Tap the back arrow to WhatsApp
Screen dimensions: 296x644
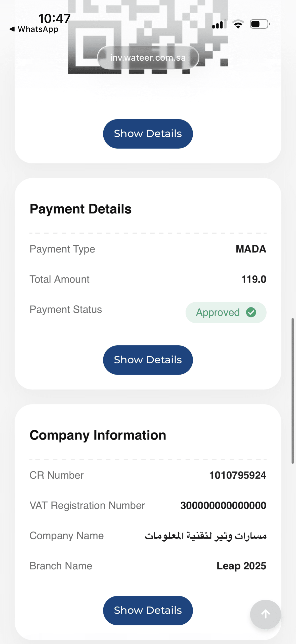coord(12,29)
